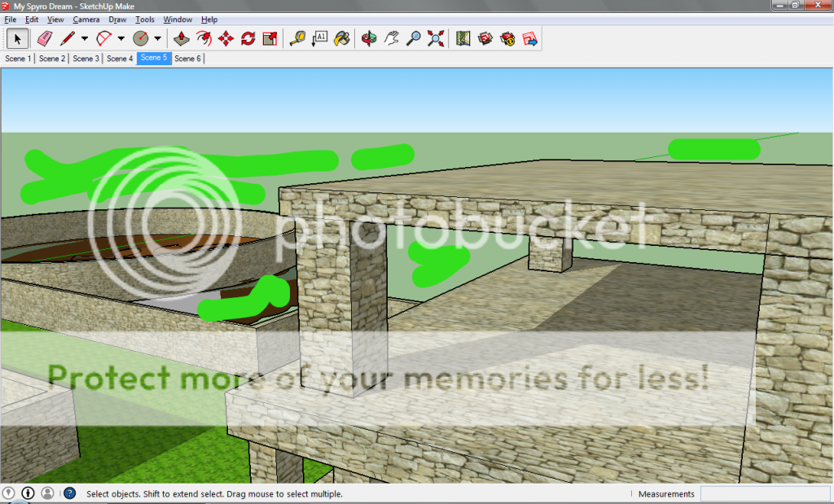Switch to the Scene 6 tab
The image size is (834, 504).
pyautogui.click(x=187, y=59)
